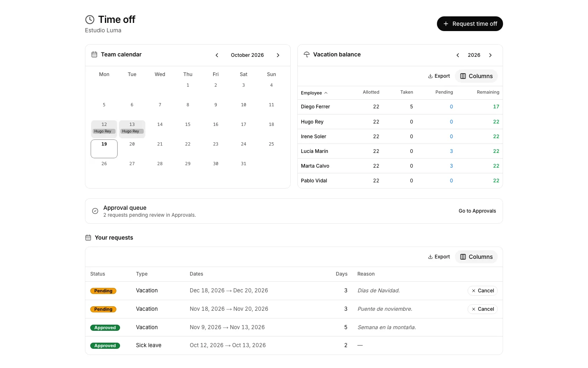This screenshot has width=588, height=368.
Task: Click the Status column header in requests
Action: pos(98,274)
